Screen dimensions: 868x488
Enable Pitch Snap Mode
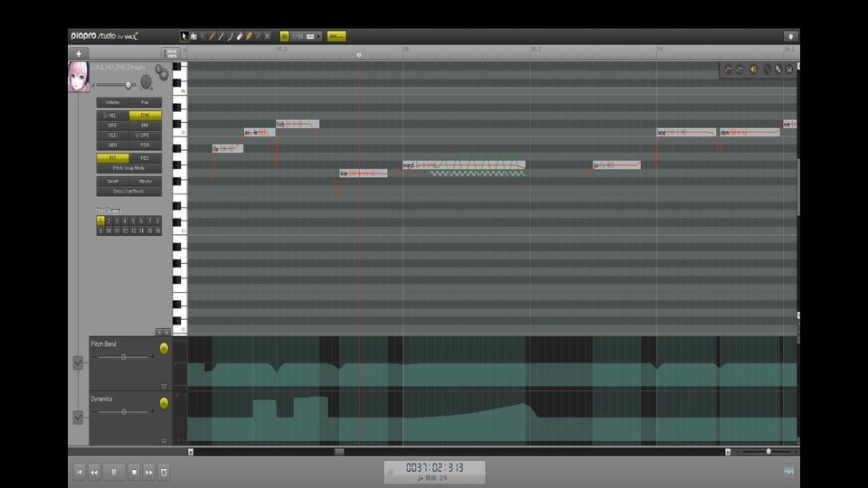129,168
